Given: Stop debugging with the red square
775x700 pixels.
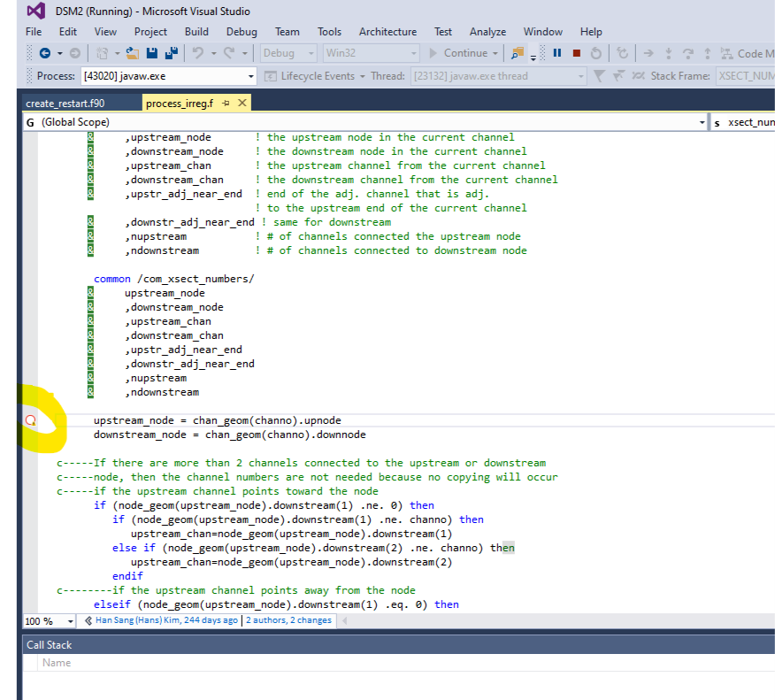Looking at the screenshot, I should point(576,53).
